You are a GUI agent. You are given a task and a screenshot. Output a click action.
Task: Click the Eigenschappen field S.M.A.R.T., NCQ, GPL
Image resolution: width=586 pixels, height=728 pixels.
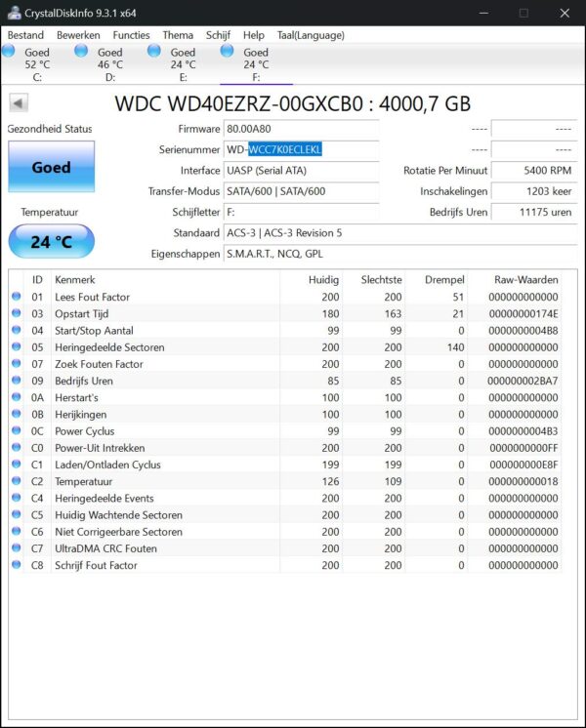[400, 254]
